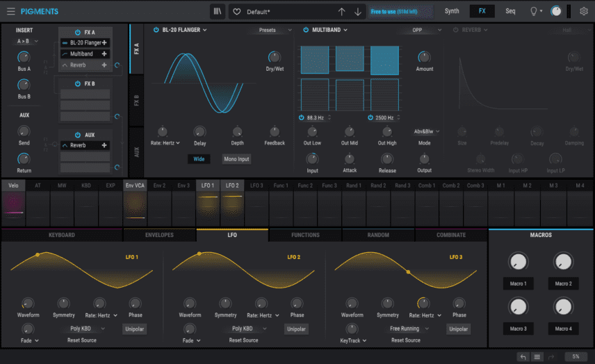This screenshot has width=595, height=364.
Task: Open the settings gear icon
Action: [584, 11]
